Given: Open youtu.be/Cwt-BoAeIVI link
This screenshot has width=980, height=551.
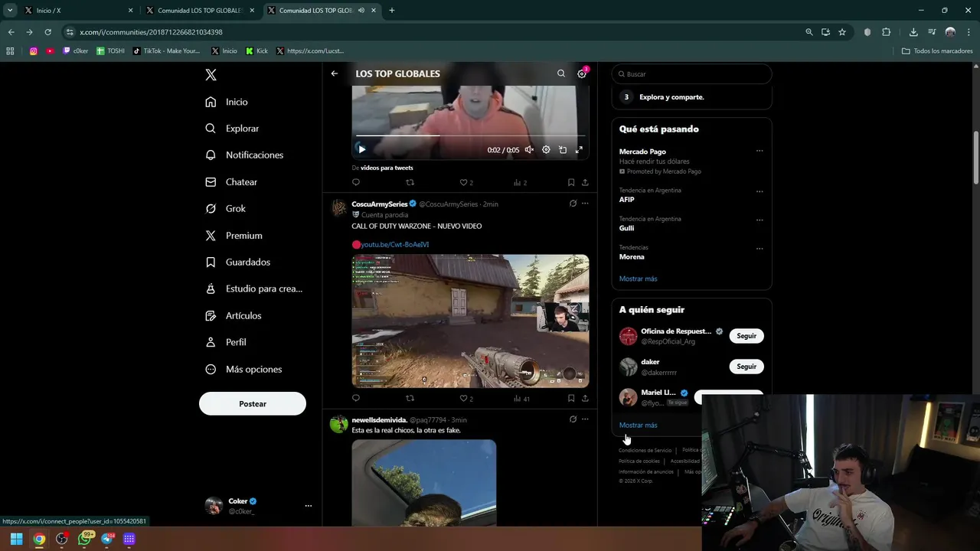Looking at the screenshot, I should [x=394, y=244].
